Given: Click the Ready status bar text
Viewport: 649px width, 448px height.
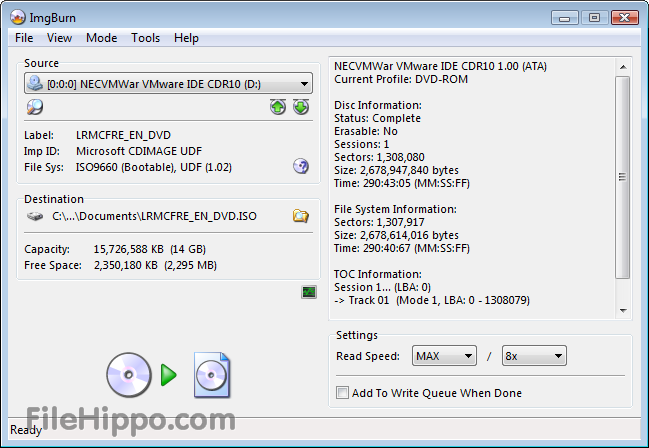Looking at the screenshot, I should tap(26, 430).
